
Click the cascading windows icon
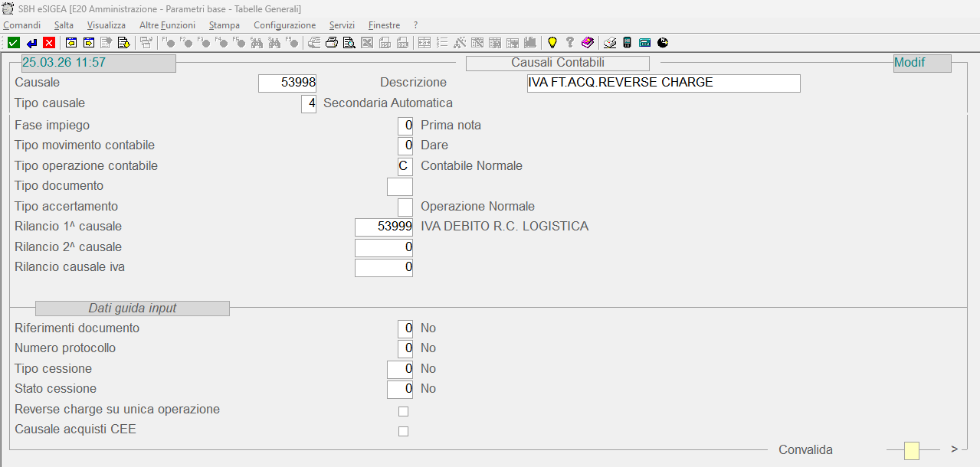tap(146, 43)
